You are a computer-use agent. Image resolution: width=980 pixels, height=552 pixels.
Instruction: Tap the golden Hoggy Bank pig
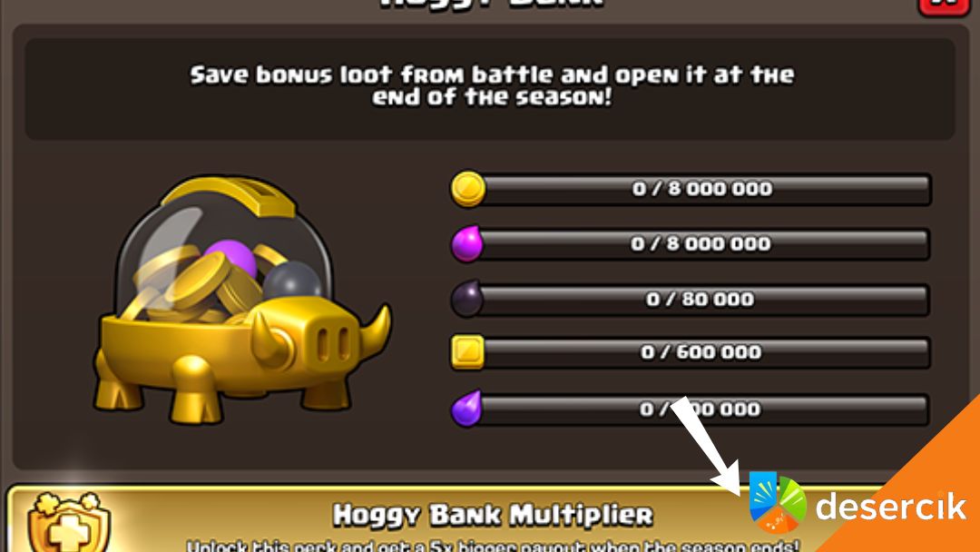coord(242,300)
